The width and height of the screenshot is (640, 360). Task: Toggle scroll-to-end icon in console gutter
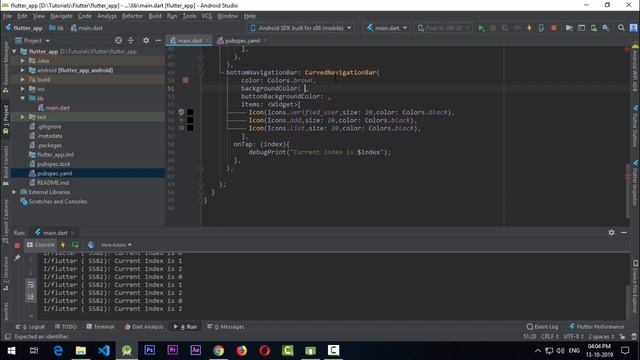tap(31, 297)
